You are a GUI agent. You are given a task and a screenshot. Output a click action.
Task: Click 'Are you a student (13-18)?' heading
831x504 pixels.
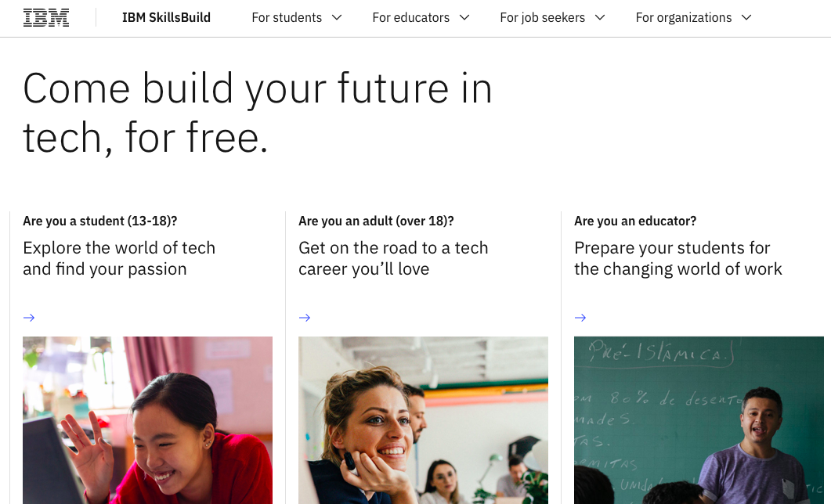[100, 221]
